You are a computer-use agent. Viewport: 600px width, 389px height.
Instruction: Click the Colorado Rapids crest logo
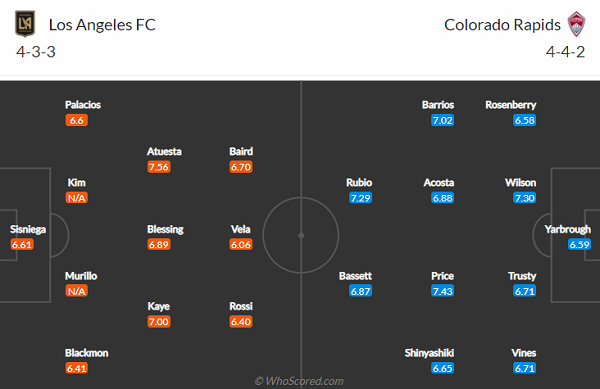click(576, 24)
